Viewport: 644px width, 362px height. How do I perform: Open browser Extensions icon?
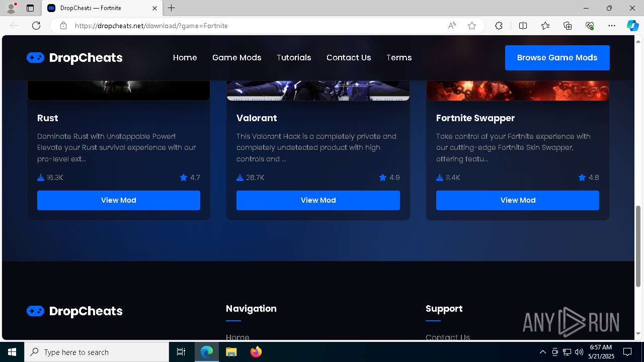coord(499,26)
